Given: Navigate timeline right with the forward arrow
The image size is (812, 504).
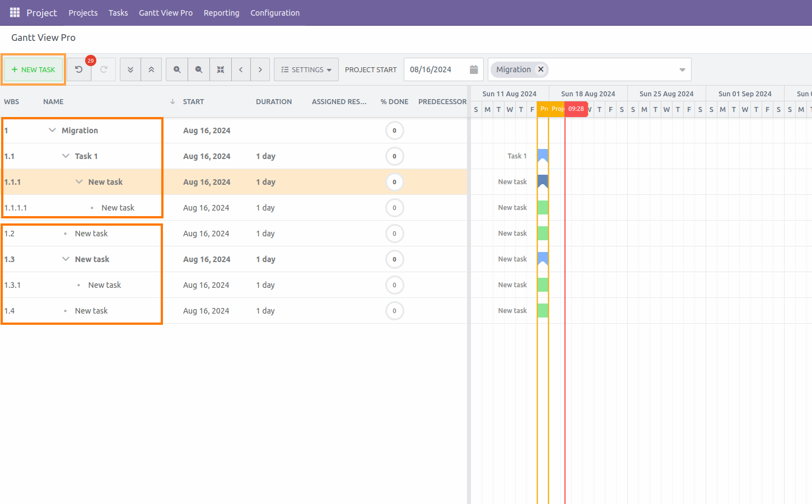Looking at the screenshot, I should pyautogui.click(x=260, y=69).
